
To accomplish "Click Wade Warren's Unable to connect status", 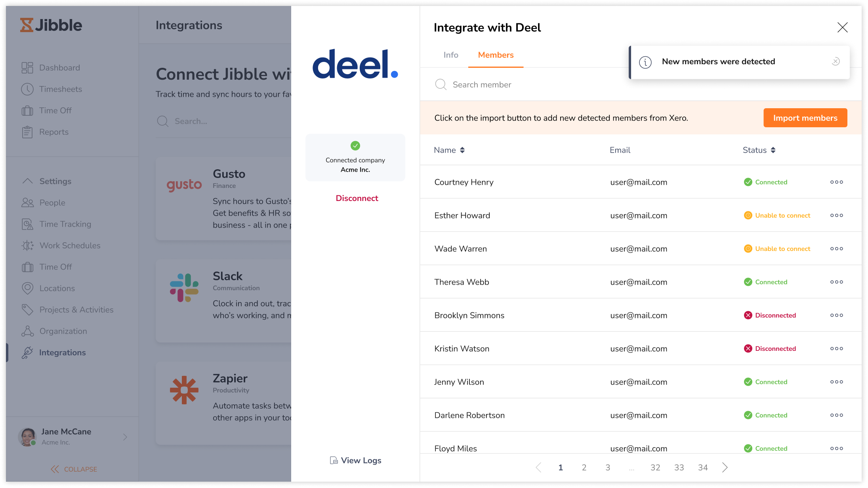I will click(x=777, y=249).
